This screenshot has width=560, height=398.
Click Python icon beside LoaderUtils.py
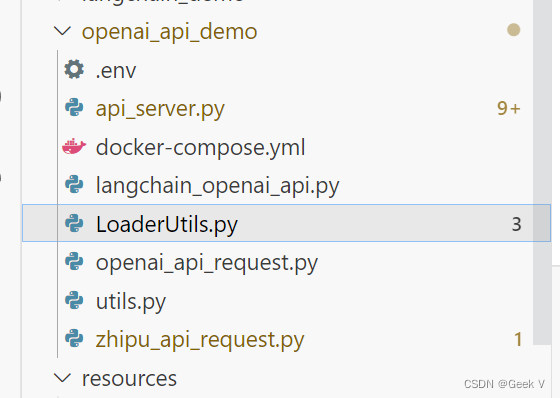coord(74,223)
